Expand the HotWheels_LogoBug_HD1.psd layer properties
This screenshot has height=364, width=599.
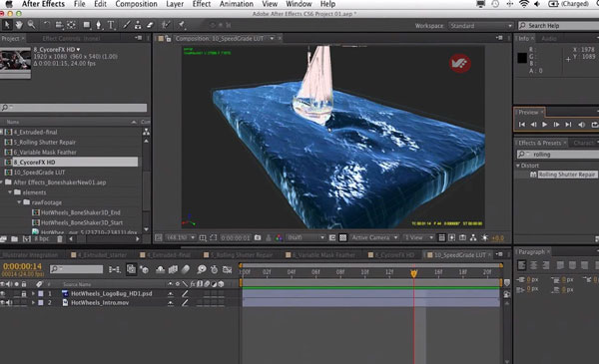pos(33,294)
